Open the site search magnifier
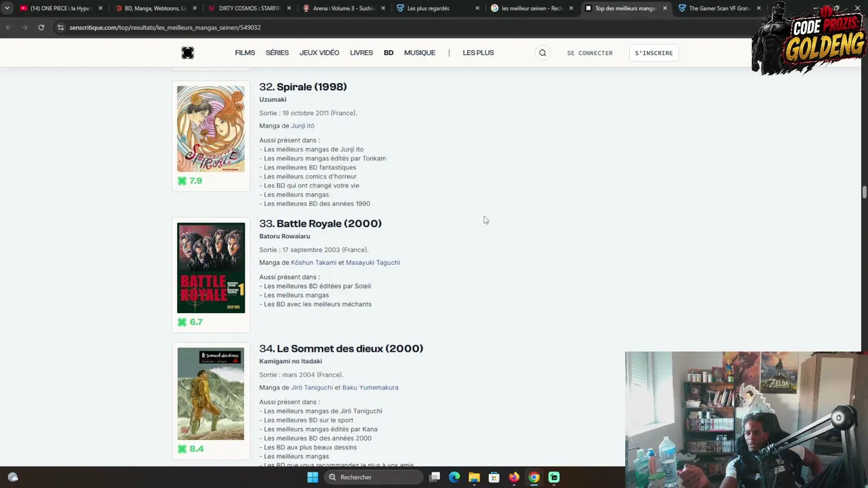Viewport: 868px width, 488px height. pos(542,53)
